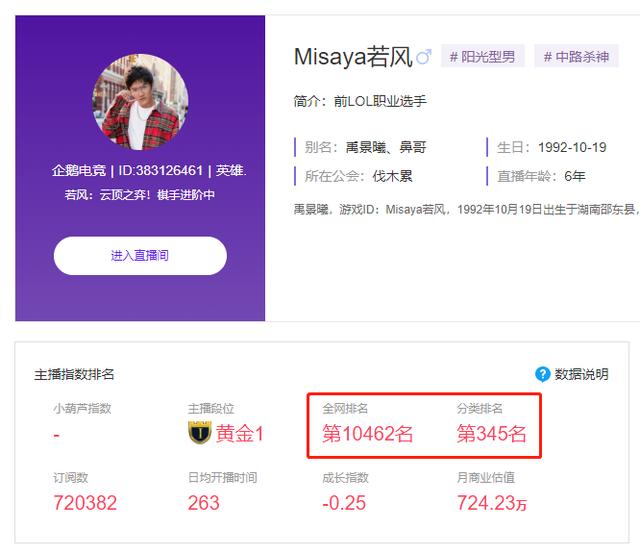
Task: Select the # 中路杀神 tag
Action: 576,56
